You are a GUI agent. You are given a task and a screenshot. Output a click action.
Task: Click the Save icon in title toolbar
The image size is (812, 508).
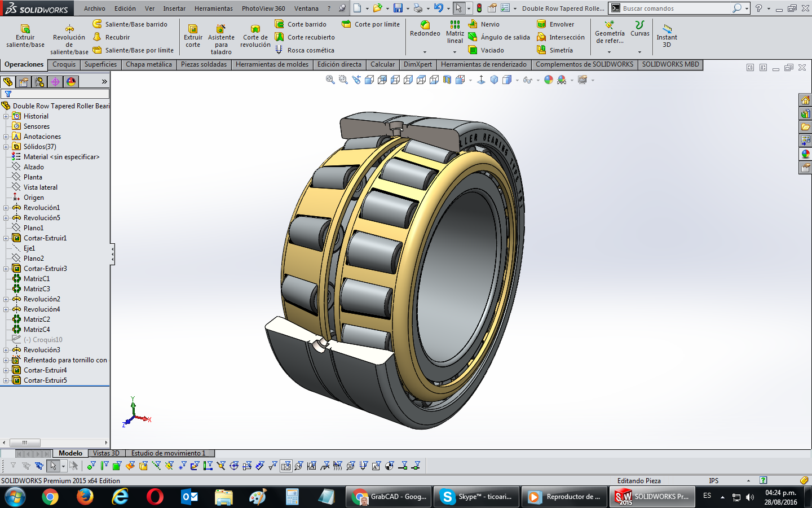click(398, 8)
